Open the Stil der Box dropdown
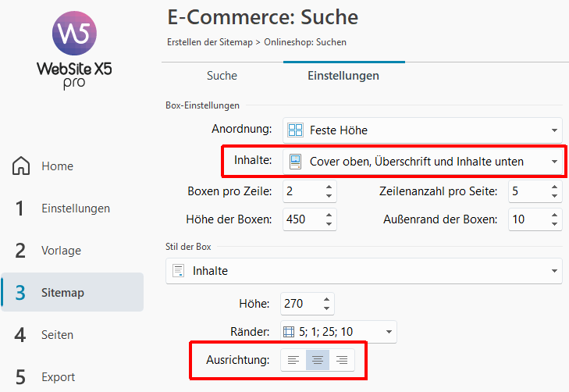 [x=553, y=271]
